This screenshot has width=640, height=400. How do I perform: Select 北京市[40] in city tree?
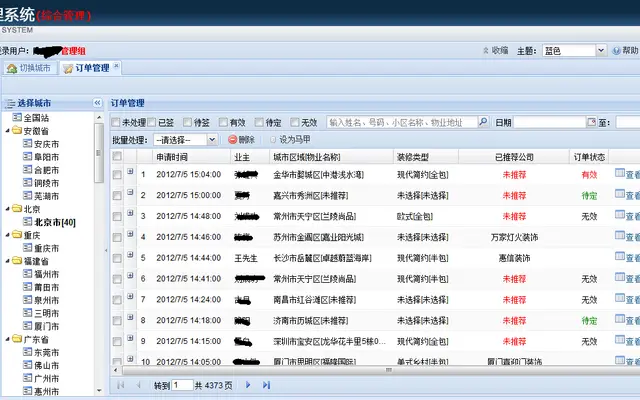pyautogui.click(x=55, y=222)
